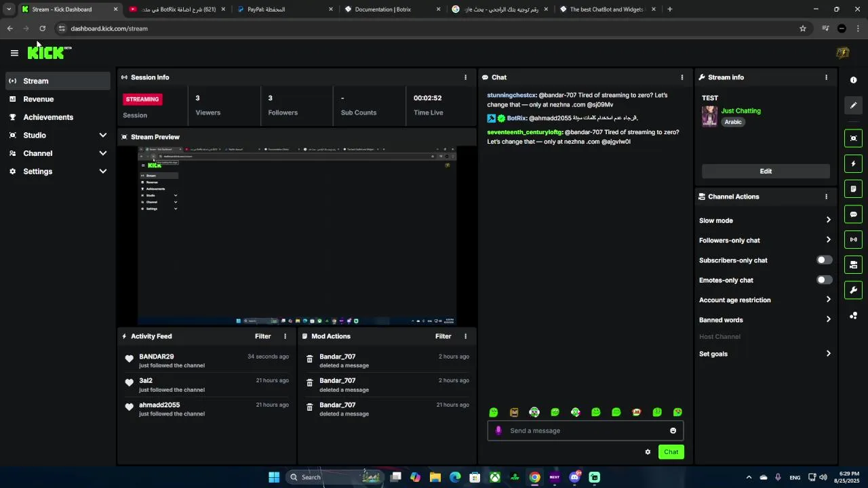Viewport: 868px width, 488px height.
Task: Go to Achievements in the sidebar
Action: tap(58, 117)
